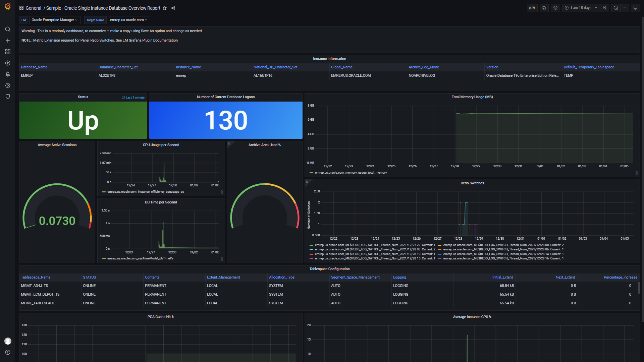Open the emrep.us.oracle.com Target Name dropdown

point(128,20)
